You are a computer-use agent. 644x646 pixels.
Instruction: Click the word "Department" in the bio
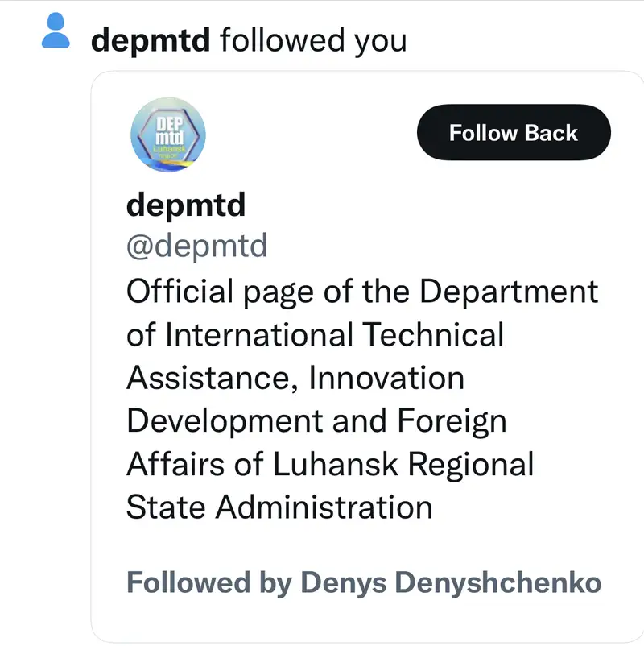(x=510, y=292)
